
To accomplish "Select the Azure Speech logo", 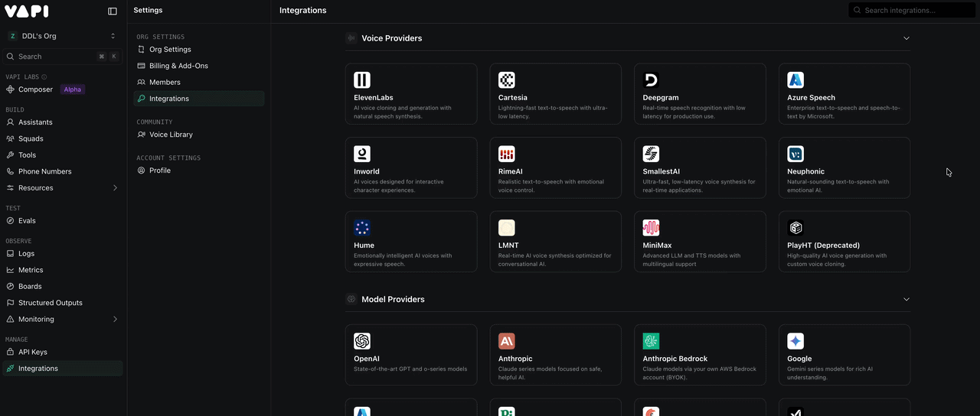I will [795, 80].
